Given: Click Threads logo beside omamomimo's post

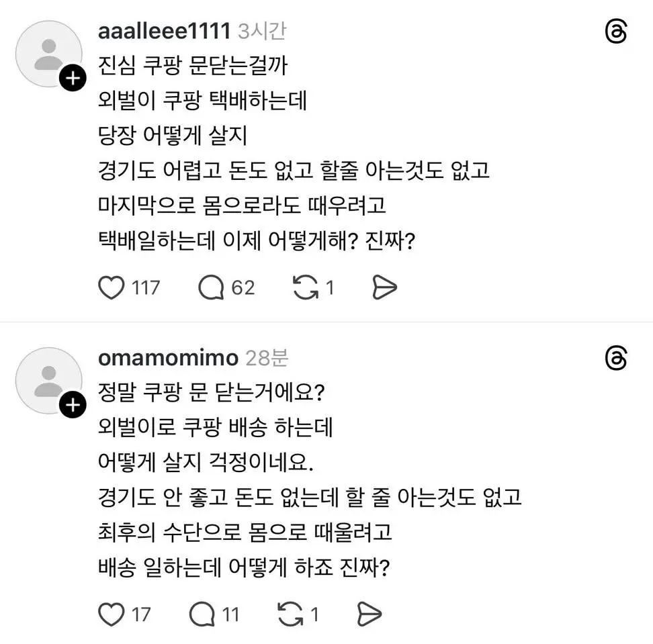Looking at the screenshot, I should coord(615,359).
